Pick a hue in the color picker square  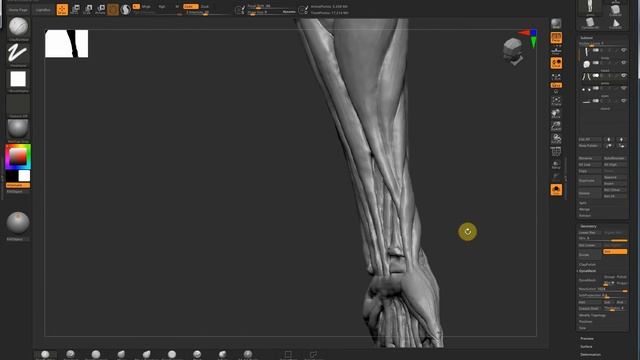(18, 157)
